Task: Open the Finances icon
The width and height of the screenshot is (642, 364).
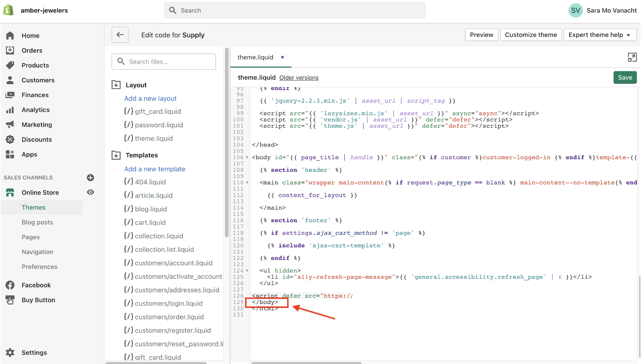Action: click(x=10, y=95)
